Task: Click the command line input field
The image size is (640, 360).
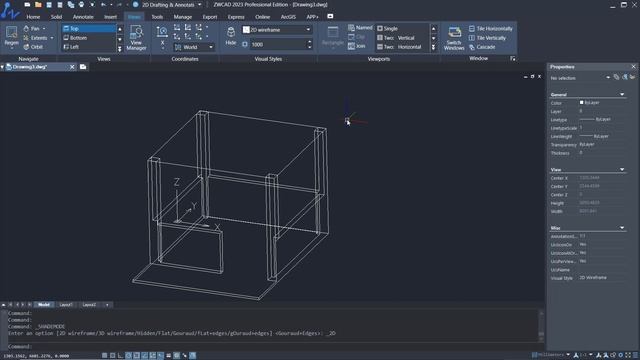Action: click(273, 347)
